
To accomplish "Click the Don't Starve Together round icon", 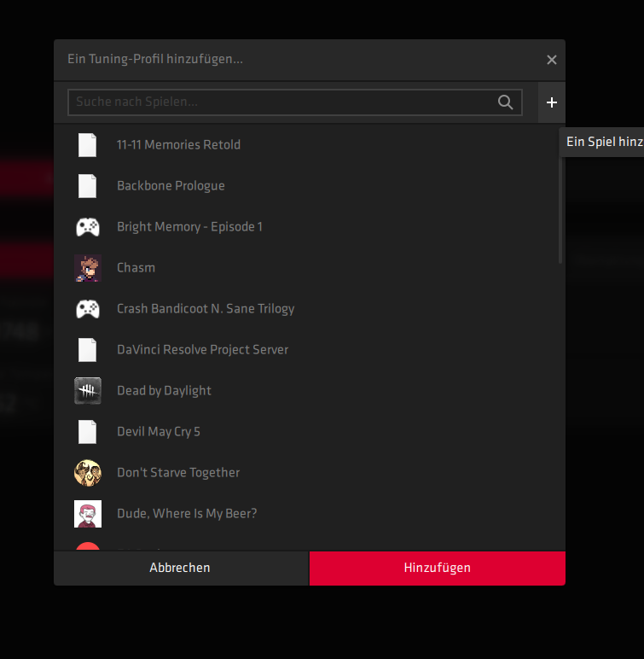I will coord(88,473).
